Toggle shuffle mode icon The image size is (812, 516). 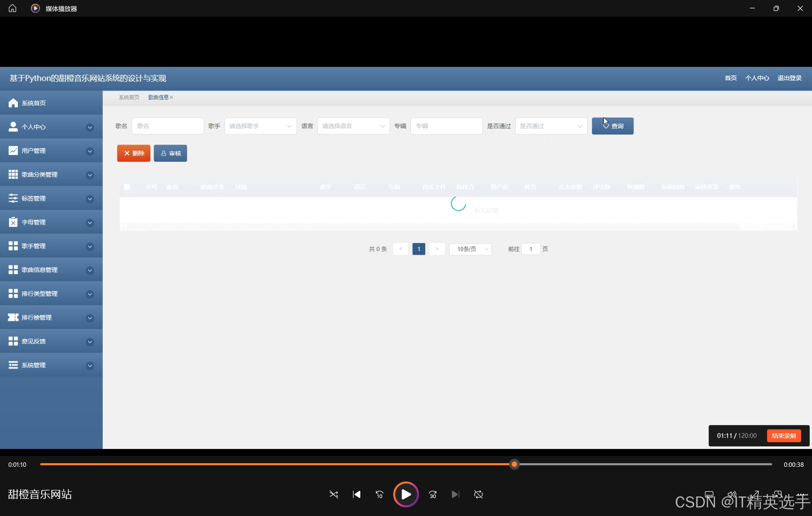[333, 494]
